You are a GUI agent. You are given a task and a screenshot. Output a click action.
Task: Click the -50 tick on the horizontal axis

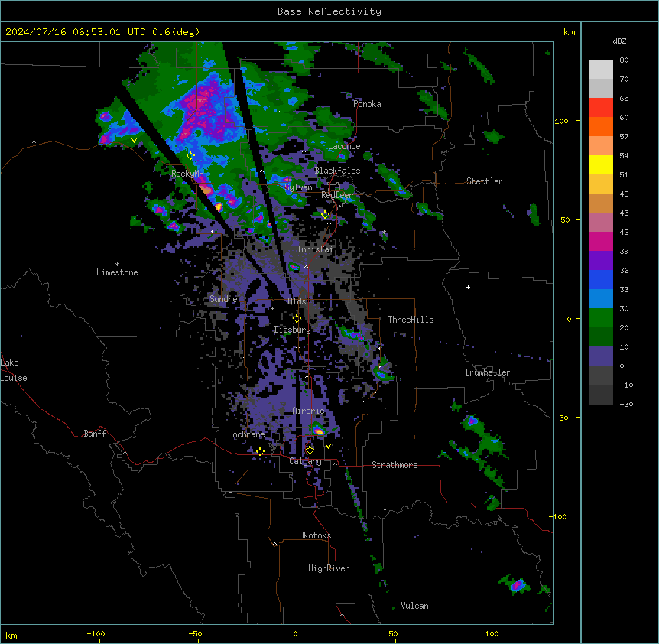[195, 633]
